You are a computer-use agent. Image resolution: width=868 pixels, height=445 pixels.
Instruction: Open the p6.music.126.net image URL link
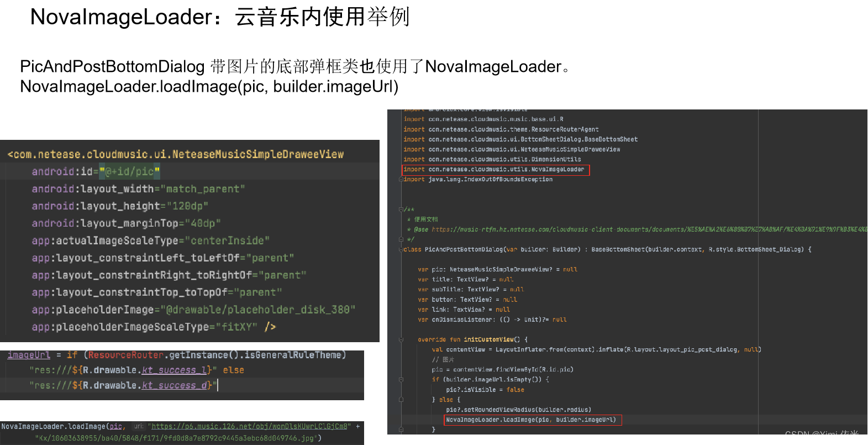point(250,426)
